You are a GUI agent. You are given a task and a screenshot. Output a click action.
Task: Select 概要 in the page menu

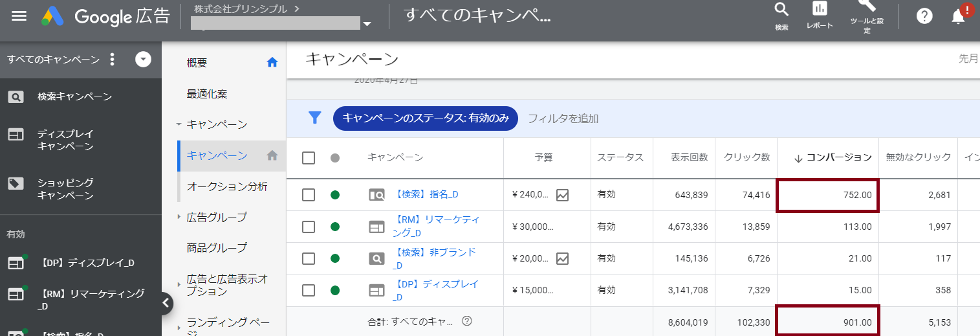[x=197, y=63]
